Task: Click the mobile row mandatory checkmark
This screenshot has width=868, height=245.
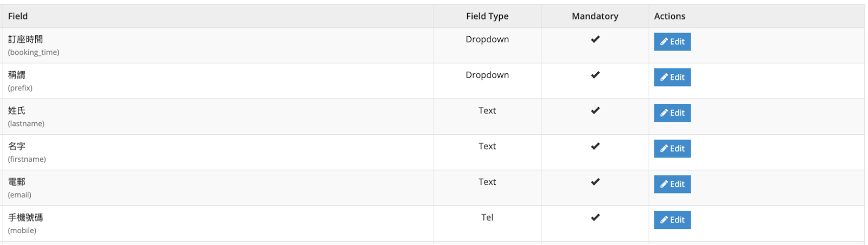Action: 595,217
